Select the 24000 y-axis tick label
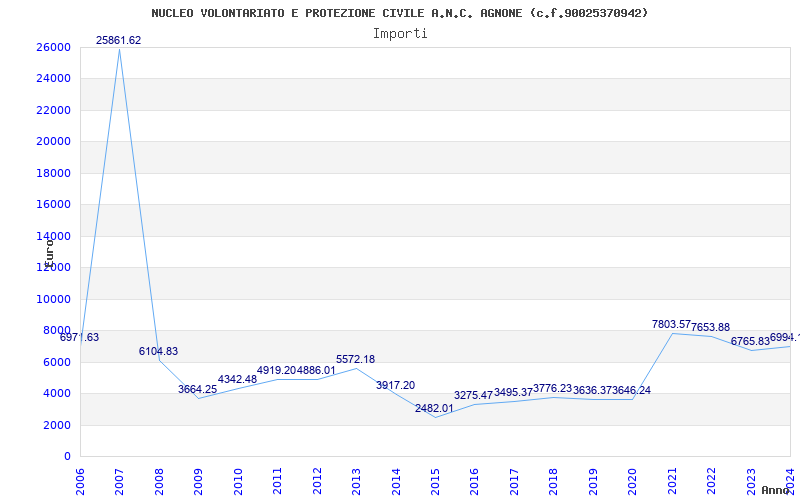This screenshot has height=500, width=800. click(x=53, y=79)
